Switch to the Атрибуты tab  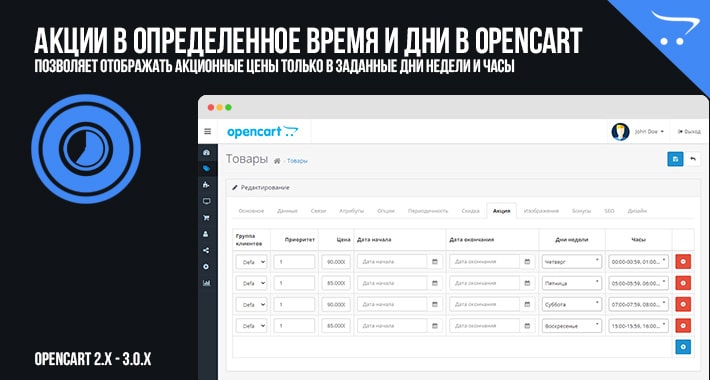point(351,211)
